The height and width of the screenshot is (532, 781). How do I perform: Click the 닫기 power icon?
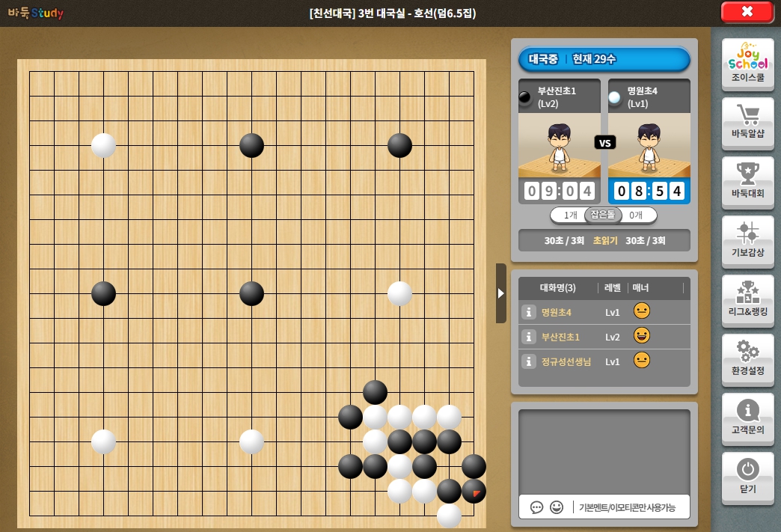(747, 479)
